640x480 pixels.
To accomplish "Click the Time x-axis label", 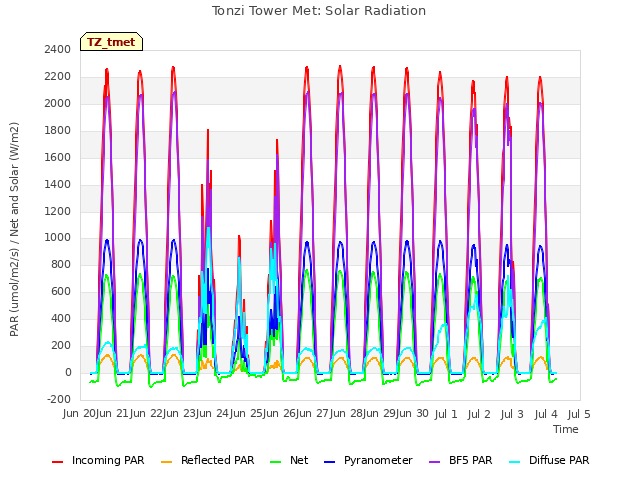I will point(566,429).
